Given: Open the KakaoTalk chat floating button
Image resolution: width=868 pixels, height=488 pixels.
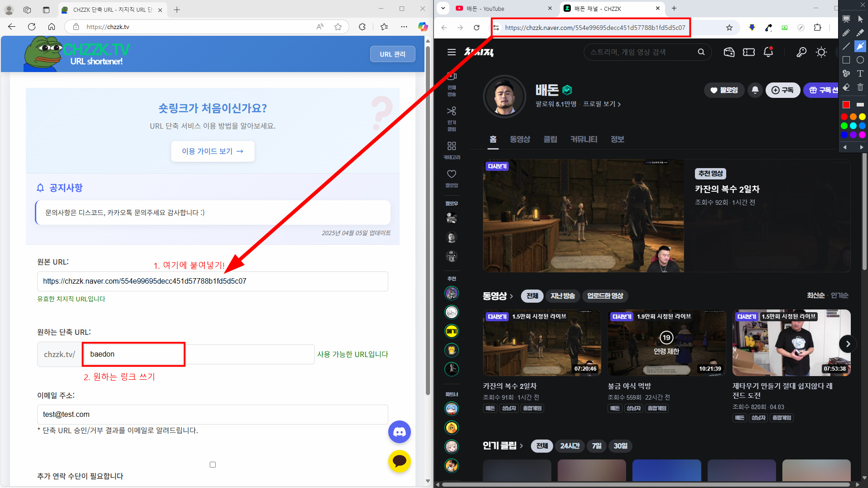Looking at the screenshot, I should 400,461.
